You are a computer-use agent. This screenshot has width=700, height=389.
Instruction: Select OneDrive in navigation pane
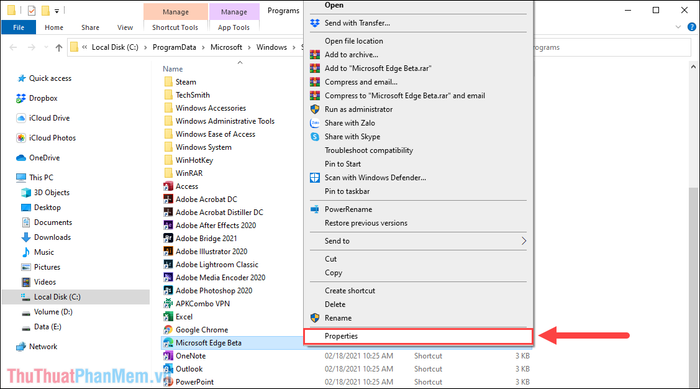click(44, 158)
